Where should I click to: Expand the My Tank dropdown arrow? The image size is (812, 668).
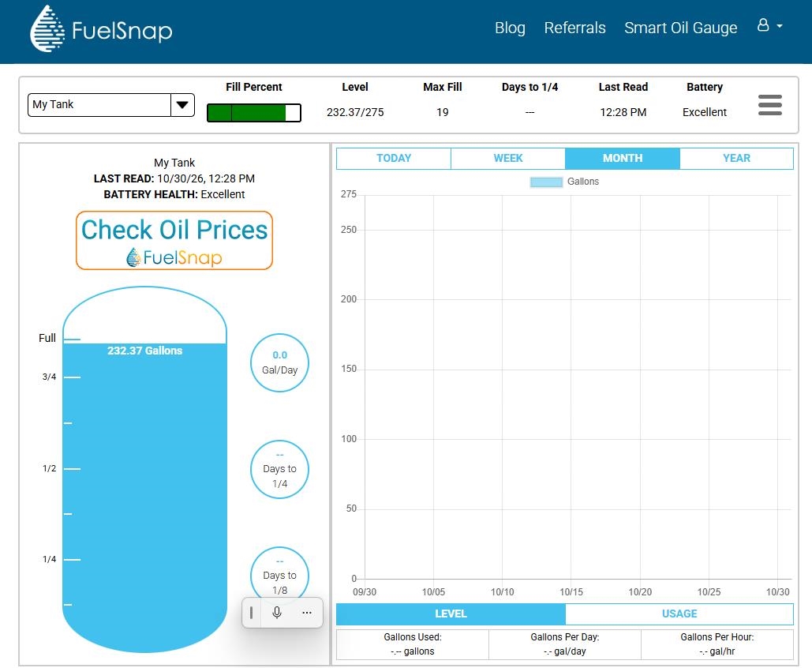(x=182, y=105)
